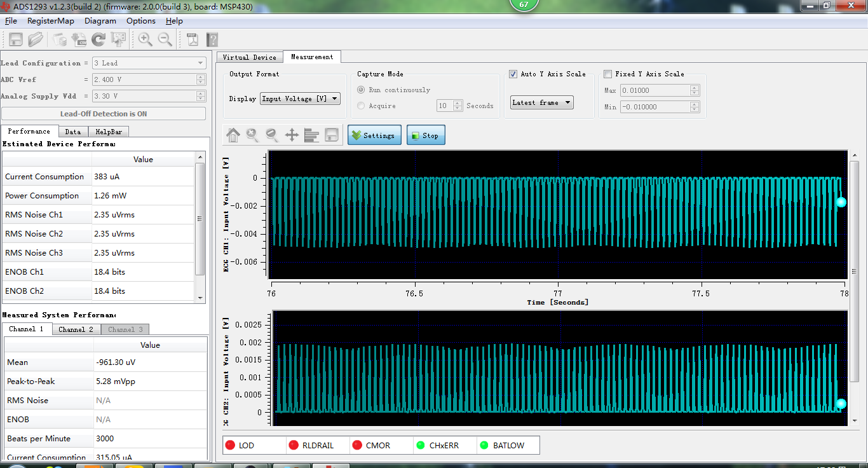Click the PDF document toolbar icon

[193, 39]
